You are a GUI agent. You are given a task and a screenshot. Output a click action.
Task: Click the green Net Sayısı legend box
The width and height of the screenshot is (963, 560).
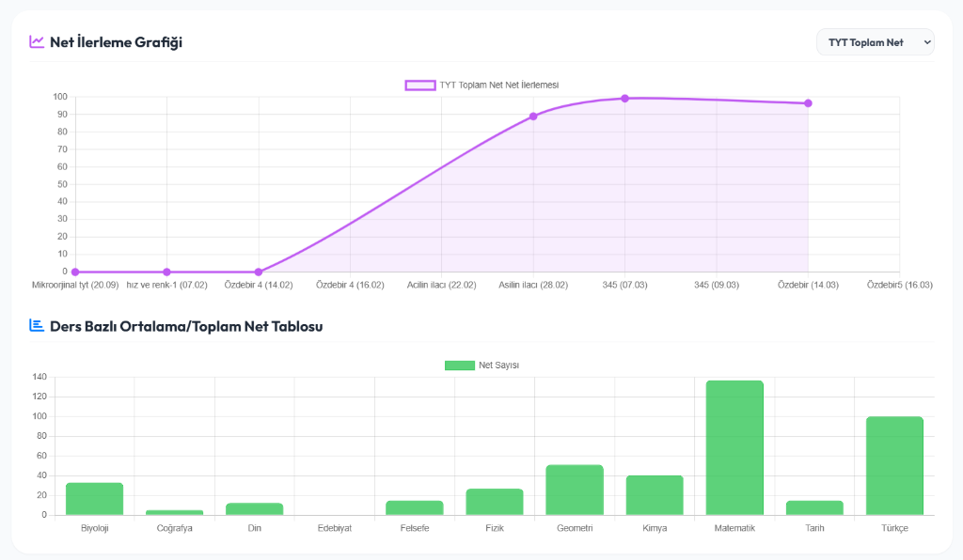(459, 365)
